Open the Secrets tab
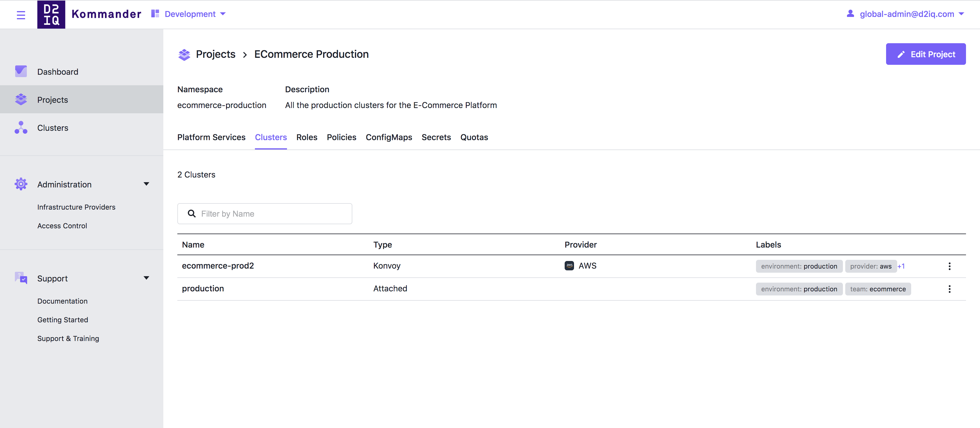This screenshot has width=980, height=428. point(436,137)
